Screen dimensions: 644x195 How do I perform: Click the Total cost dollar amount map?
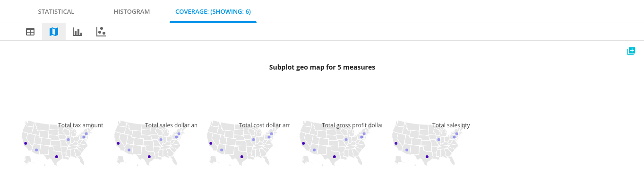(241, 142)
